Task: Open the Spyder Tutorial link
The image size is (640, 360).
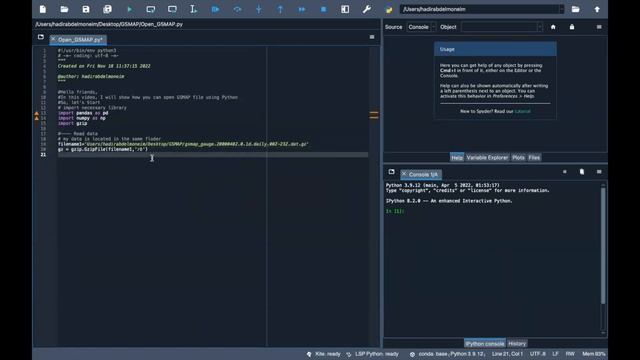Action: pyautogui.click(x=522, y=111)
